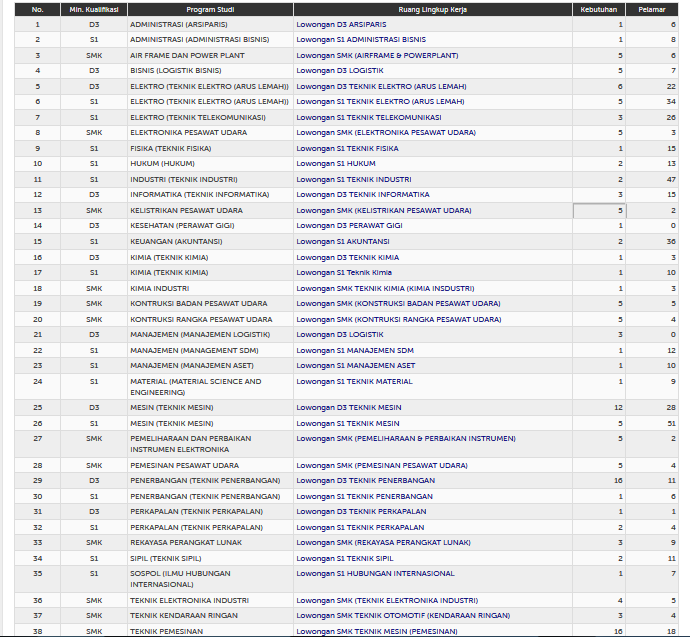
Task: Open Lowongan SMK TEKNIK OTOMOTIF (KENDARAAN RINGAN)
Action: [403, 615]
